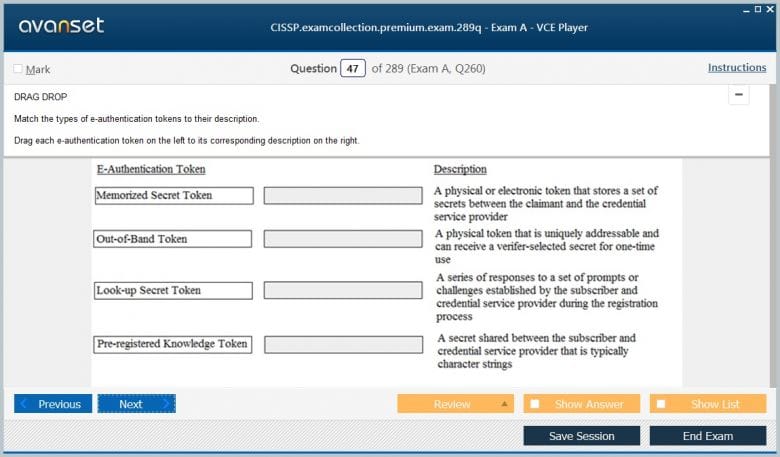
Task: Click the avanset logo
Action: [61, 26]
